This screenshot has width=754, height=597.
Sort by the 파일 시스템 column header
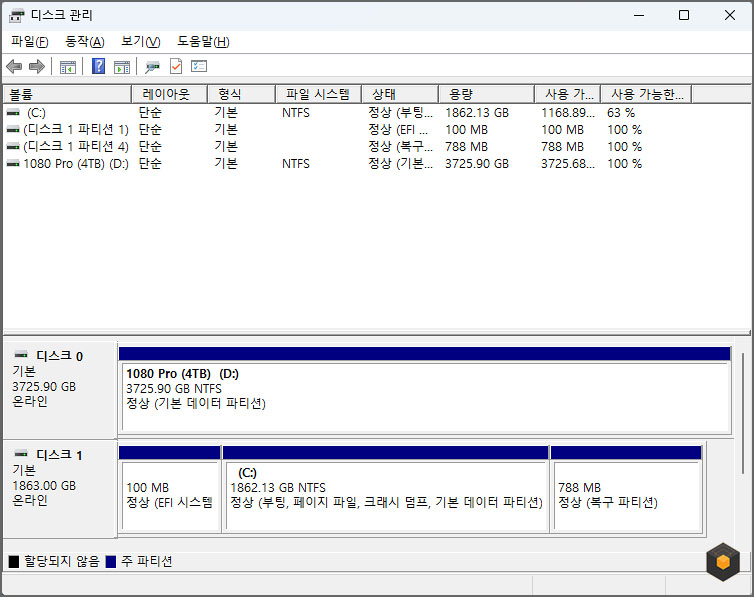tap(318, 94)
